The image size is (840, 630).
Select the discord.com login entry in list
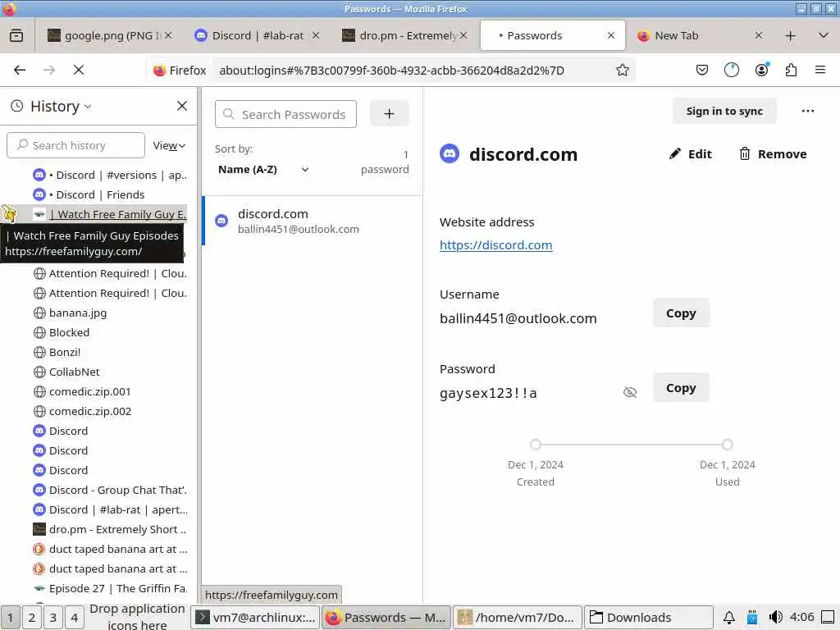click(x=313, y=221)
